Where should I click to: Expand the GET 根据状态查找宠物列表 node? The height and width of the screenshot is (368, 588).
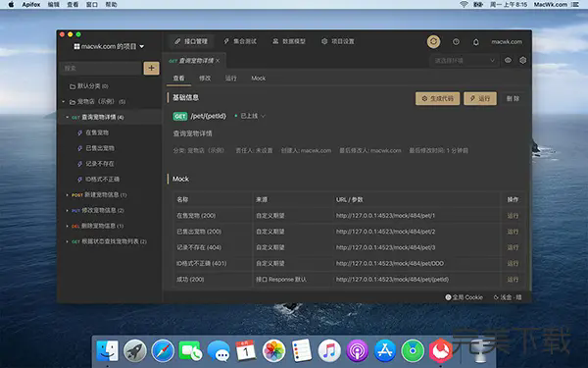67,241
